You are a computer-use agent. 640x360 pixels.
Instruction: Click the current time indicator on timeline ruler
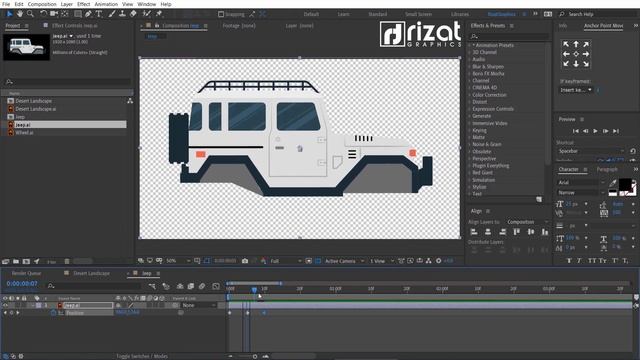[254, 289]
